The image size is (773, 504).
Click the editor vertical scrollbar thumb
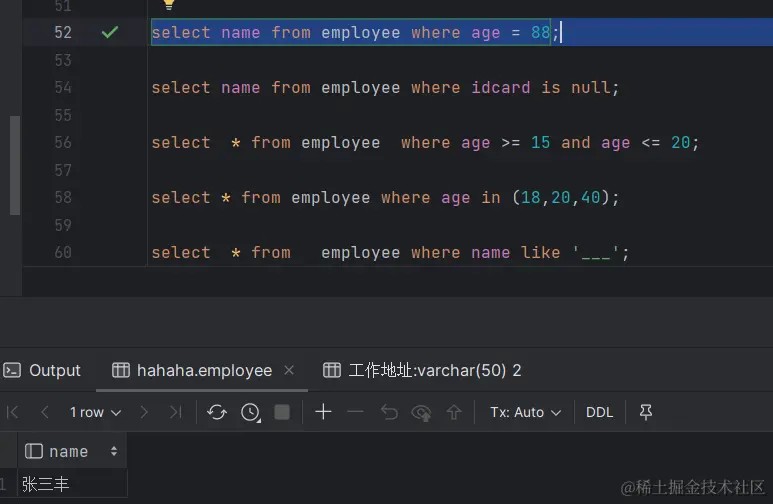tap(15, 165)
